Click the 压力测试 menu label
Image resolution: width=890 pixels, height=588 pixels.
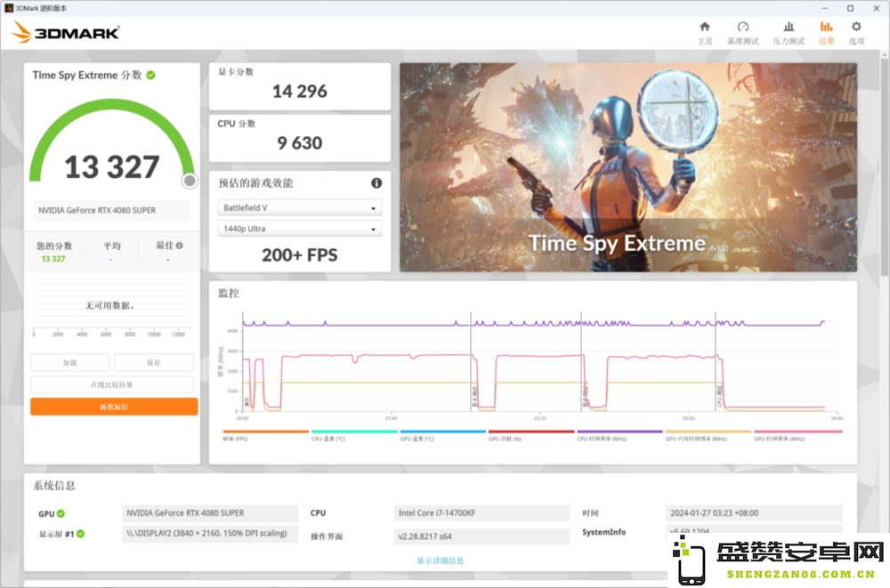pos(789,42)
